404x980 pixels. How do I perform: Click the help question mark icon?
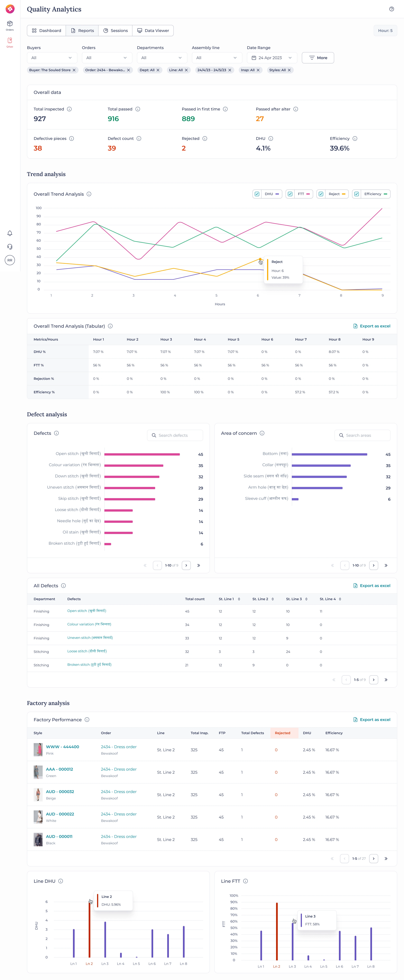tap(391, 9)
